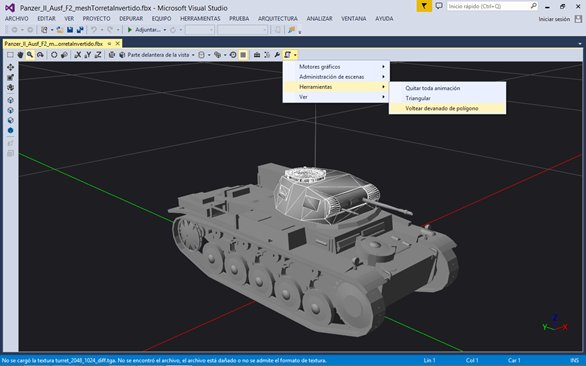Click the texture load error status message
The height and width of the screenshot is (366, 586).
coord(164,360)
